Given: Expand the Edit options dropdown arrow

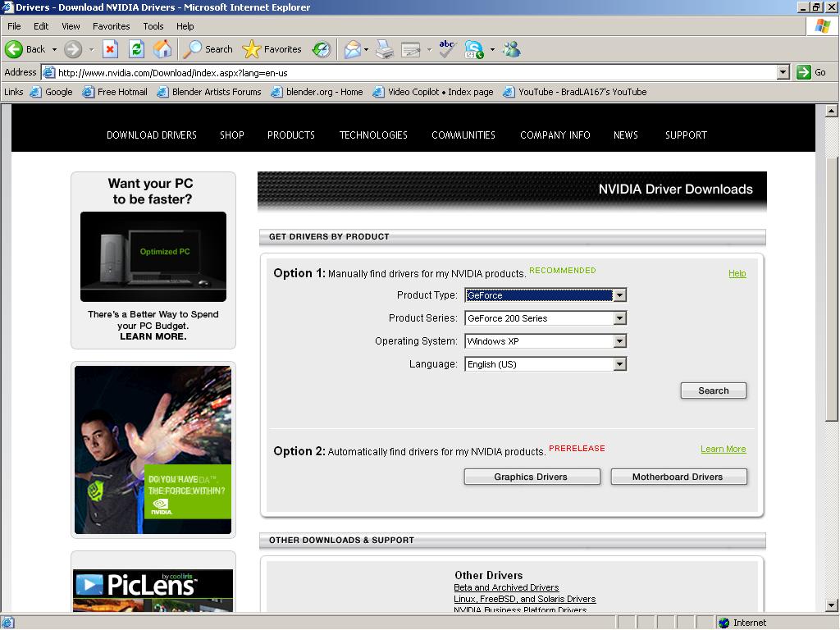Looking at the screenshot, I should (429, 49).
